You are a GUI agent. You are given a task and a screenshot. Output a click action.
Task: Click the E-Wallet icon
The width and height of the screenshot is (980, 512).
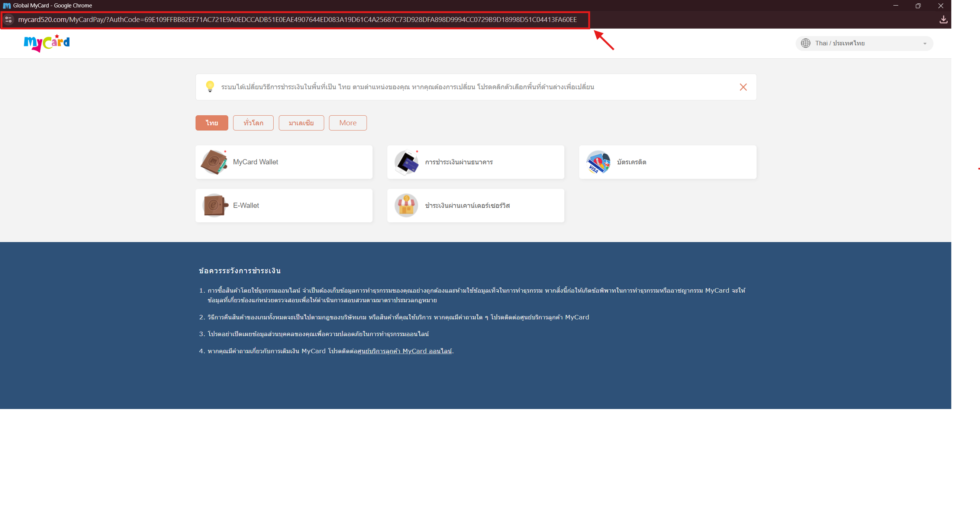pyautogui.click(x=215, y=205)
